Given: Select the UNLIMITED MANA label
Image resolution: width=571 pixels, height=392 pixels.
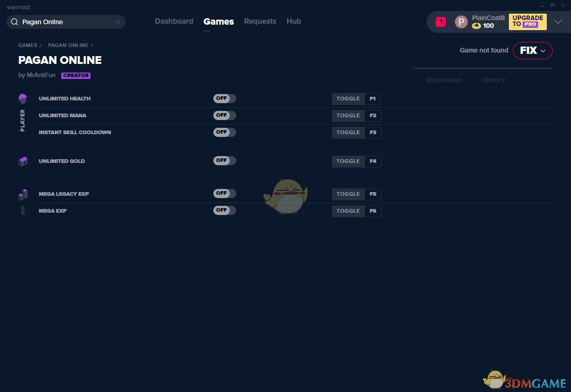Looking at the screenshot, I should pyautogui.click(x=63, y=115).
